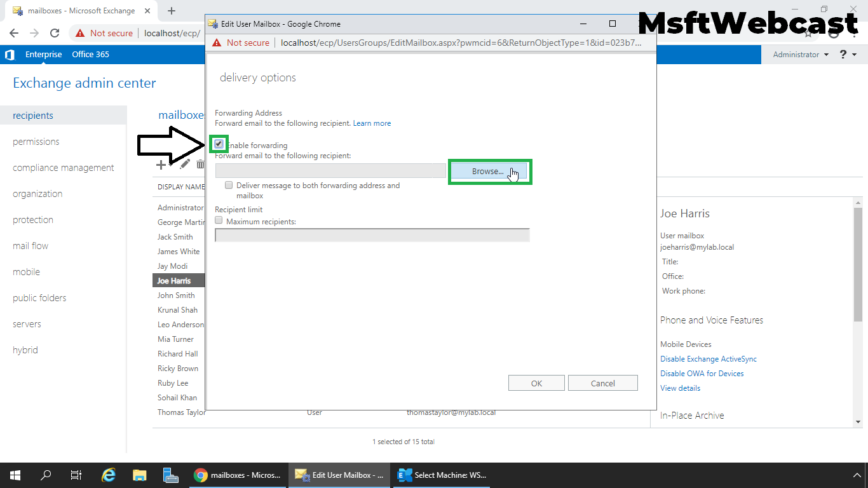Select Ricky Brown in the mailbox list
The width and height of the screenshot is (868, 488).
[x=178, y=369]
